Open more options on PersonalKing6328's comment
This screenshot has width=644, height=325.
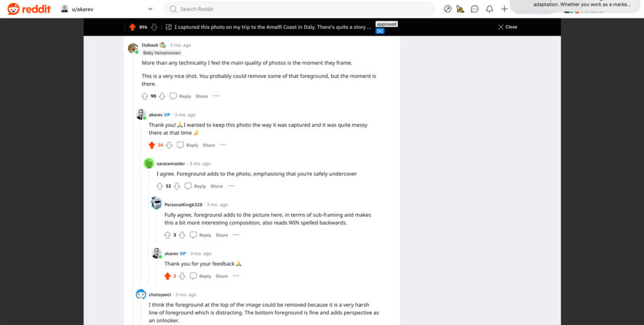point(236,234)
